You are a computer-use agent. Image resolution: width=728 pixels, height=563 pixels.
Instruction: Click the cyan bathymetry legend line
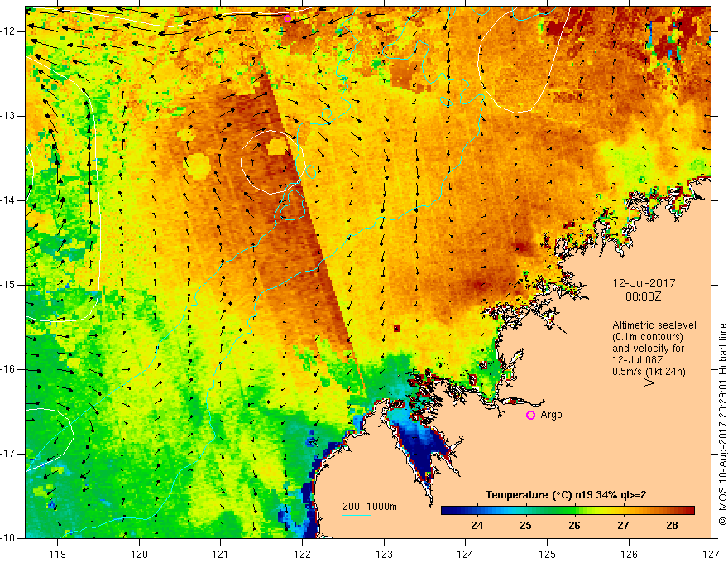pos(356,515)
